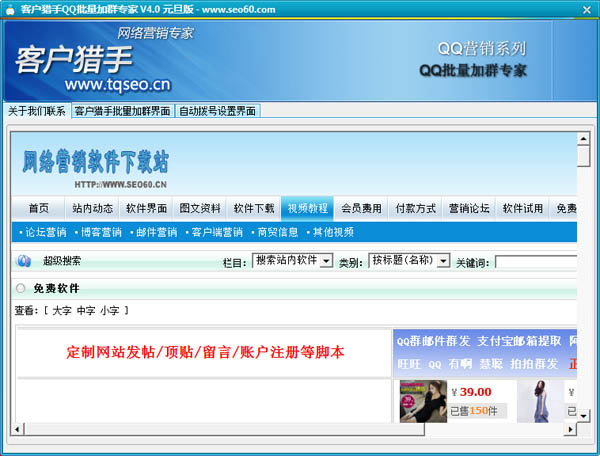This screenshot has height=456, width=600.
Task: Click the 定制网站发帖 red banner text
Action: pos(205,353)
